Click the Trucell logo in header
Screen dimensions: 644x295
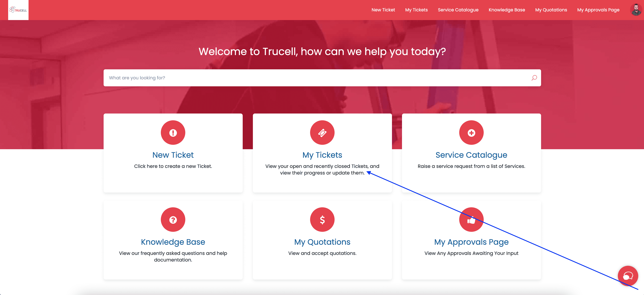[18, 10]
